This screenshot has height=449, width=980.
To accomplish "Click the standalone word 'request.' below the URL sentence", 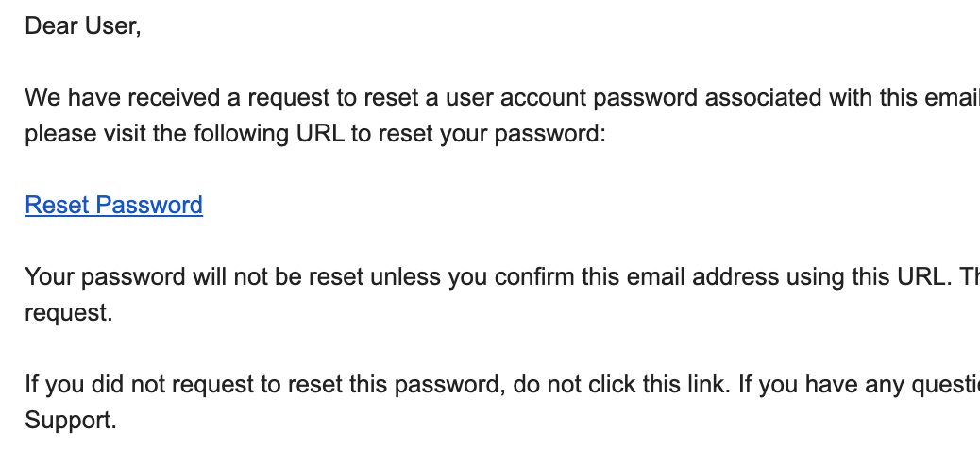I will click(x=69, y=313).
